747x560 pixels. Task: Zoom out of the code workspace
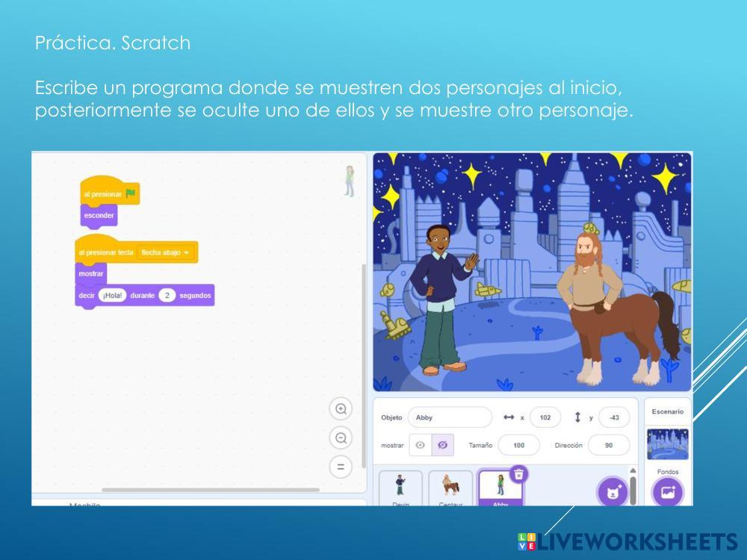point(341,438)
